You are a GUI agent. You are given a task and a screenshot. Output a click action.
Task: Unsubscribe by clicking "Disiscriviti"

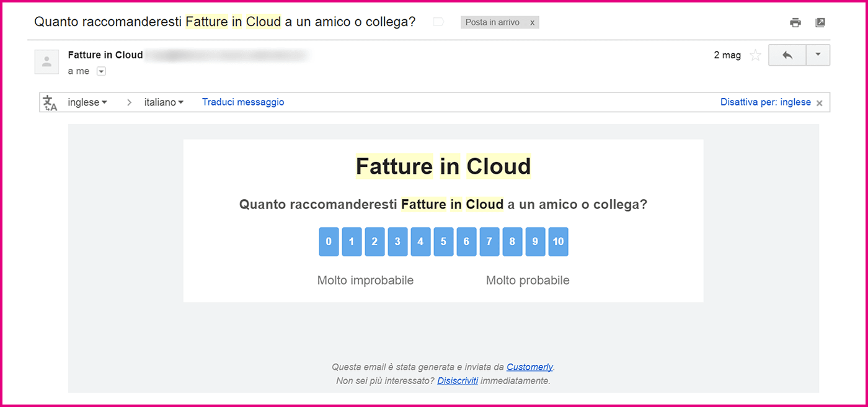point(457,380)
